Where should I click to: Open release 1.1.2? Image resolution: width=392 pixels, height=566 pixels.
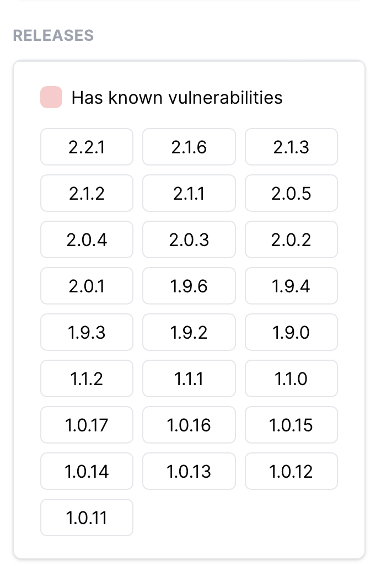87,379
